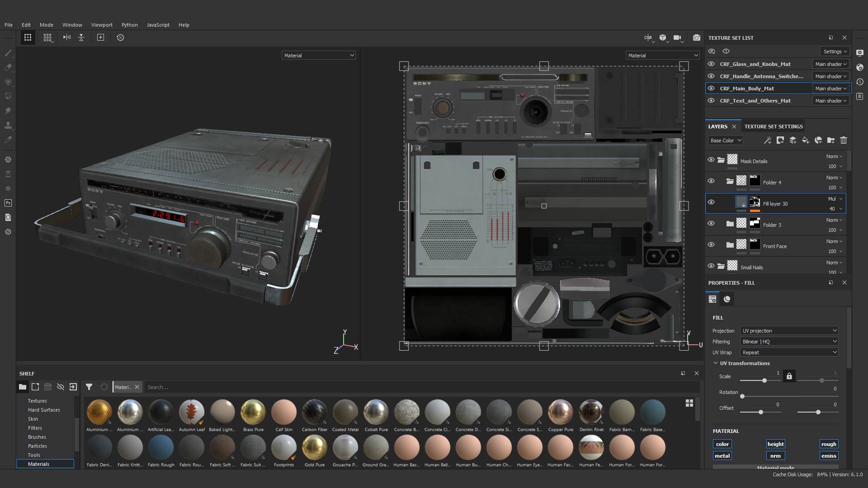Viewport: 868px width, 488px height.
Task: Open the Viewport menu
Action: (102, 25)
